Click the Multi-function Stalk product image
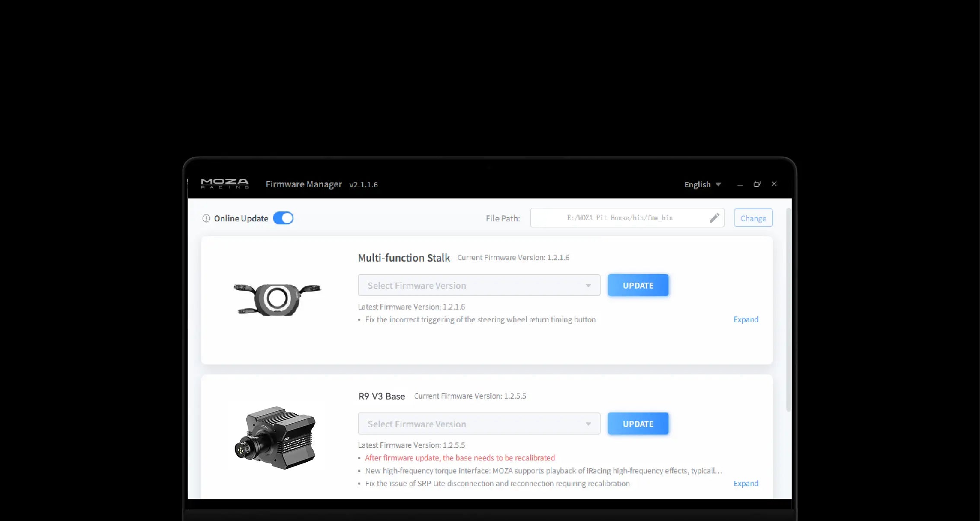Image resolution: width=980 pixels, height=521 pixels. click(277, 299)
